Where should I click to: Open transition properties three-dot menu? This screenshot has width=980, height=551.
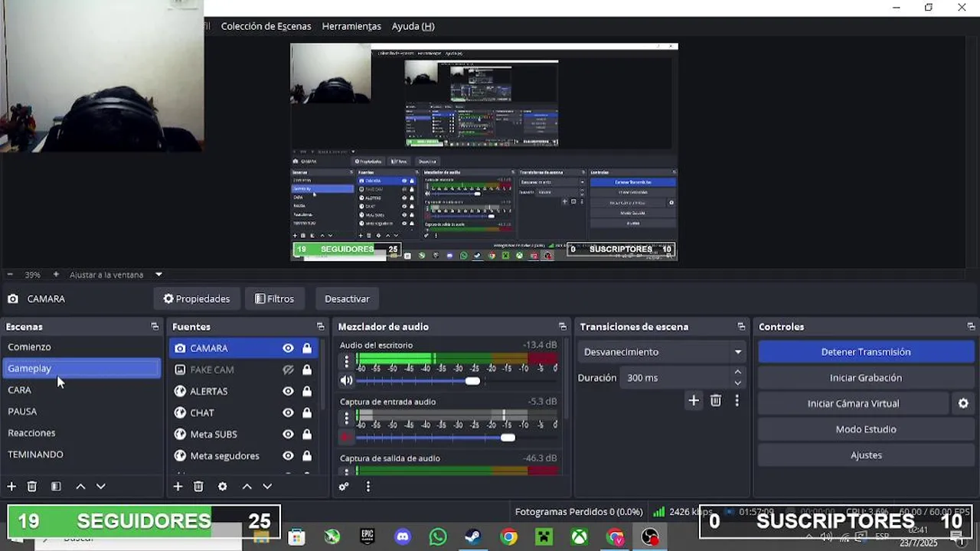pos(737,400)
